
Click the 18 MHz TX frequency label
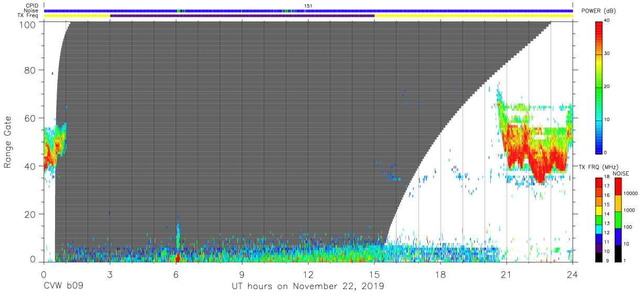click(608, 178)
